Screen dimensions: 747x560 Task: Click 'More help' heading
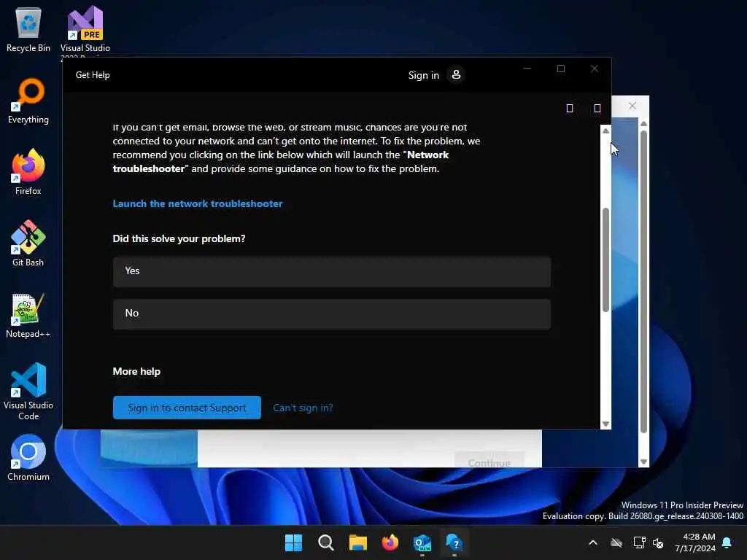136,371
